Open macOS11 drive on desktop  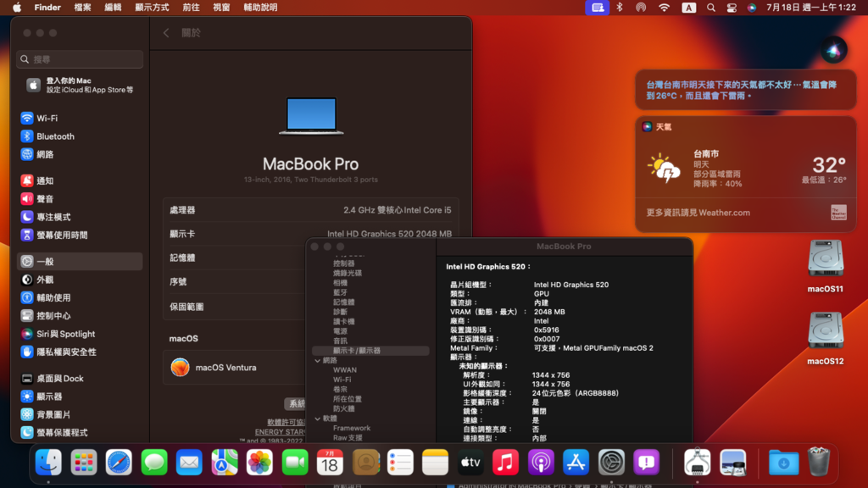826,265
